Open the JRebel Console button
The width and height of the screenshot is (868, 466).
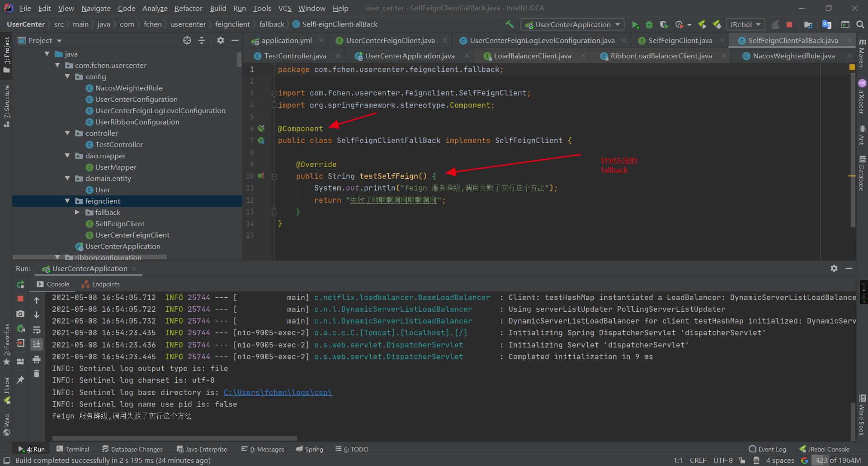[824, 449]
